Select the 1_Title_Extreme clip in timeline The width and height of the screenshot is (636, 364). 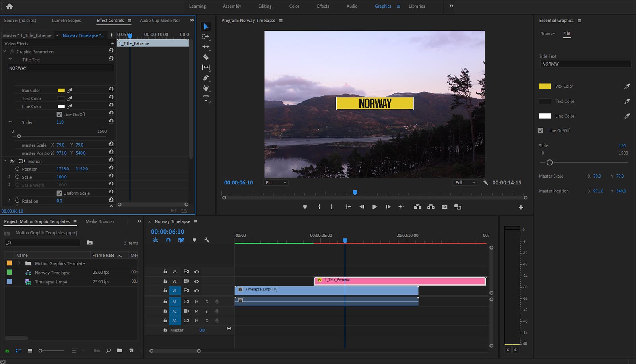tap(400, 281)
